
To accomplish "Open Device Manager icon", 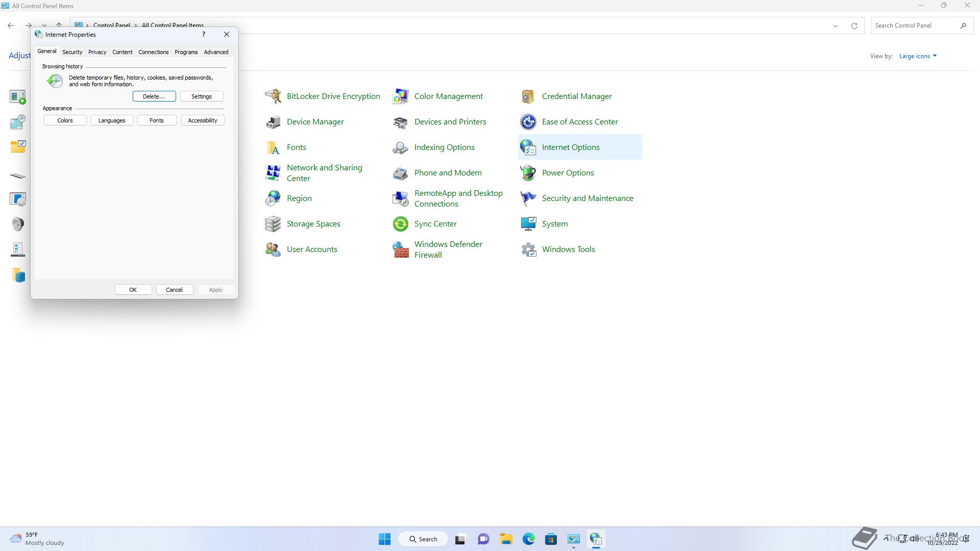I will [273, 121].
